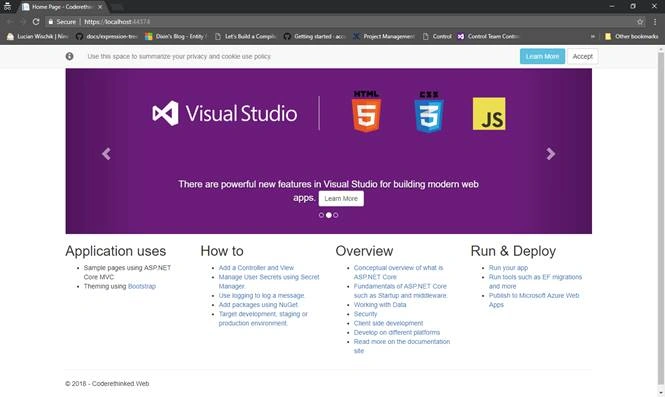The width and height of the screenshot is (665, 397).
Task: Open the Let's Build a Compiler bookmark
Action: click(245, 36)
